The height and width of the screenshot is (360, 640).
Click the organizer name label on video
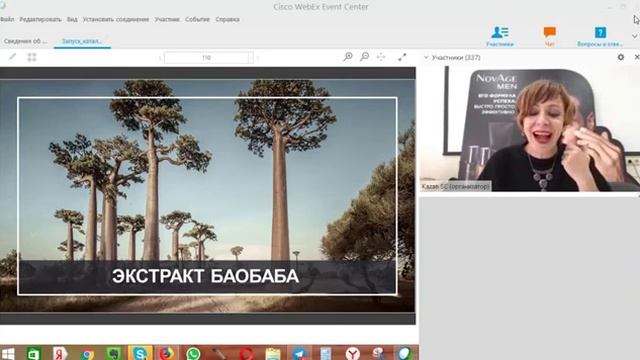455,187
